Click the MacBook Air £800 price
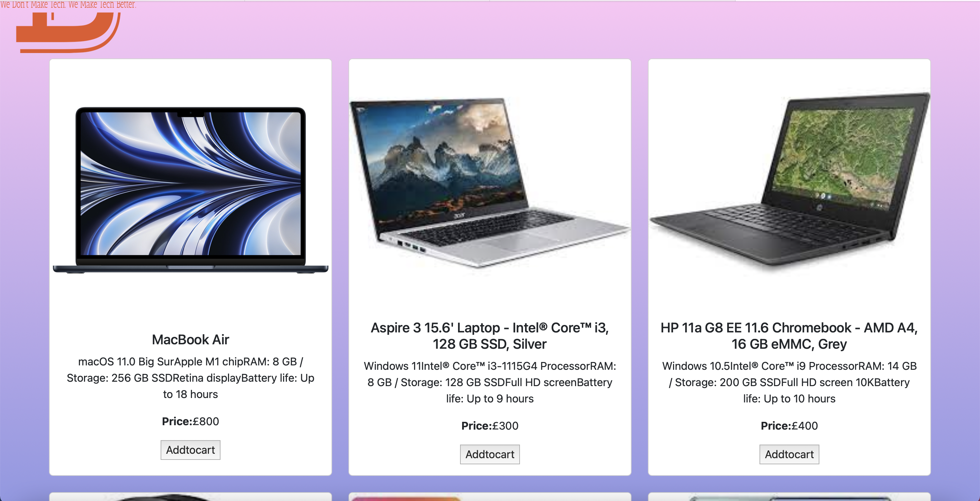980x501 pixels. pyautogui.click(x=190, y=421)
